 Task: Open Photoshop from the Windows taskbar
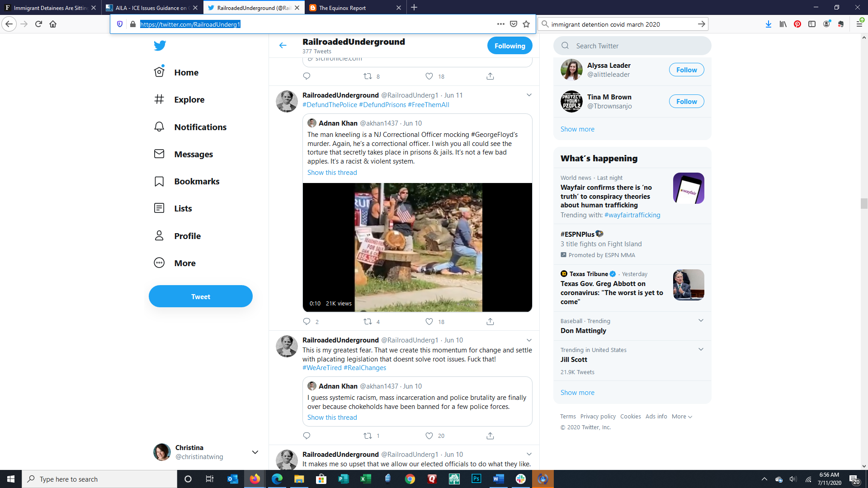tap(476, 479)
